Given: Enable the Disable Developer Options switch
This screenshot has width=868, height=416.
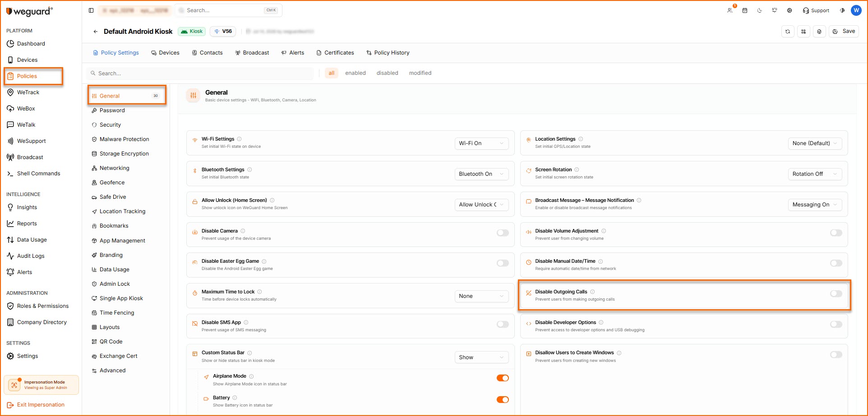Looking at the screenshot, I should [836, 324].
